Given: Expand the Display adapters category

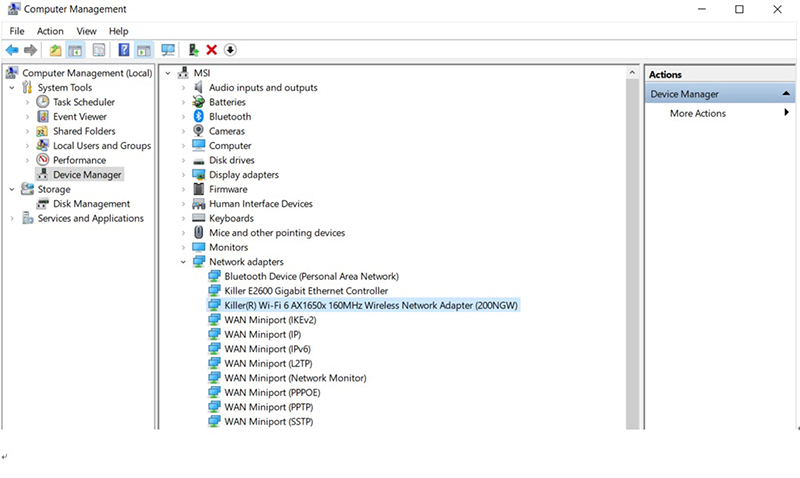Looking at the screenshot, I should (x=184, y=174).
